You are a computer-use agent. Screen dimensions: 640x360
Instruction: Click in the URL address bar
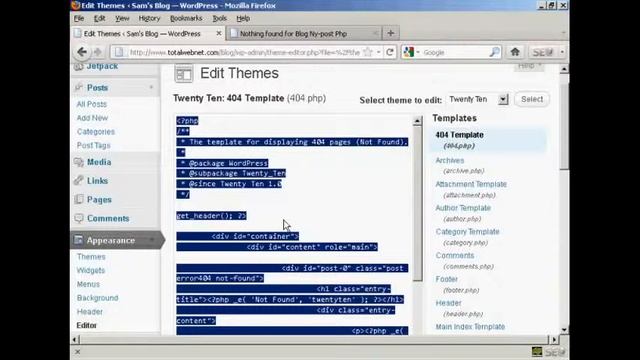244,52
